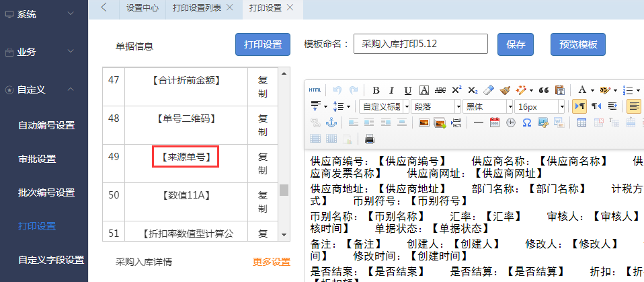Open the ordered list style dropdown arrow
The width and height of the screenshot is (644, 282).
click(x=639, y=90)
